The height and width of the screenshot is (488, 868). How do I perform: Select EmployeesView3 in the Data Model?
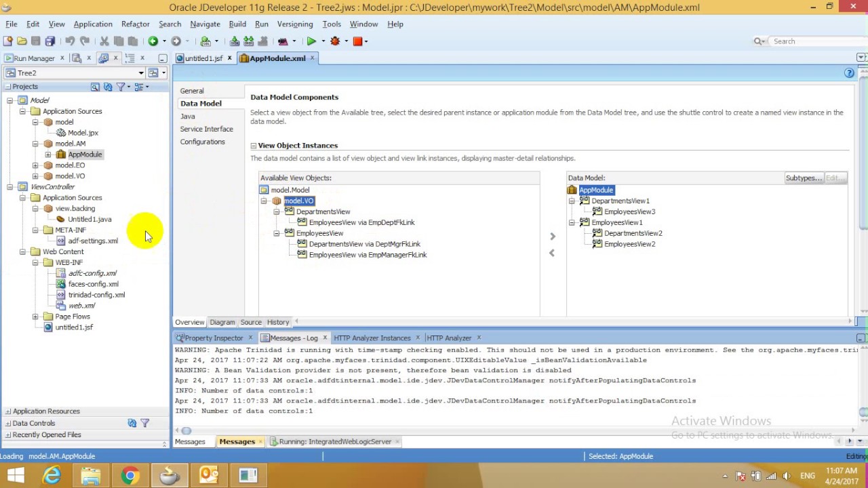click(x=629, y=212)
